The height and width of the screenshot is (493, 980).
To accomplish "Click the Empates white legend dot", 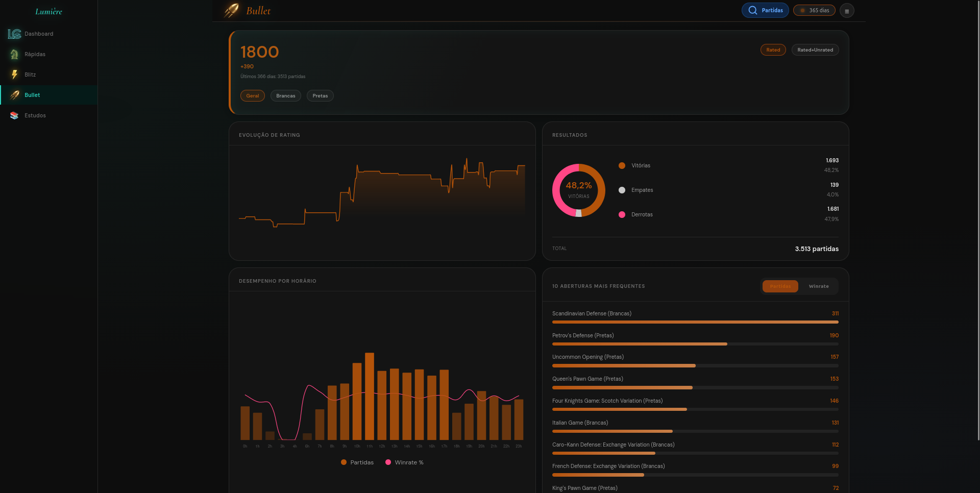I will [622, 190].
